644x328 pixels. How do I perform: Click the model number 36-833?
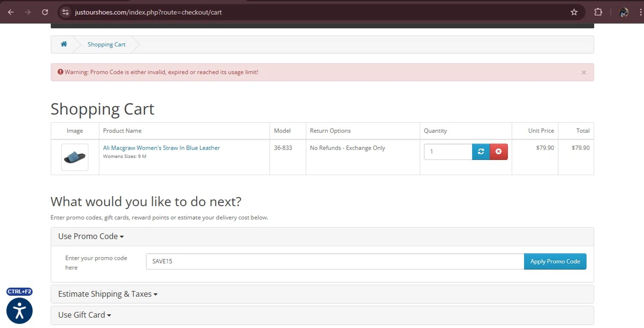283,148
